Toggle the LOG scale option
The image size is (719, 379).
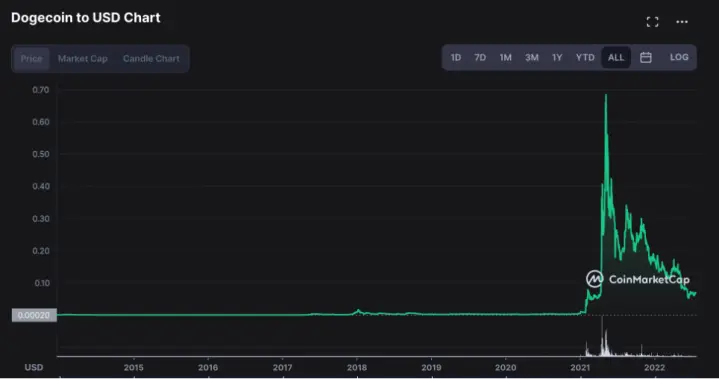point(679,57)
